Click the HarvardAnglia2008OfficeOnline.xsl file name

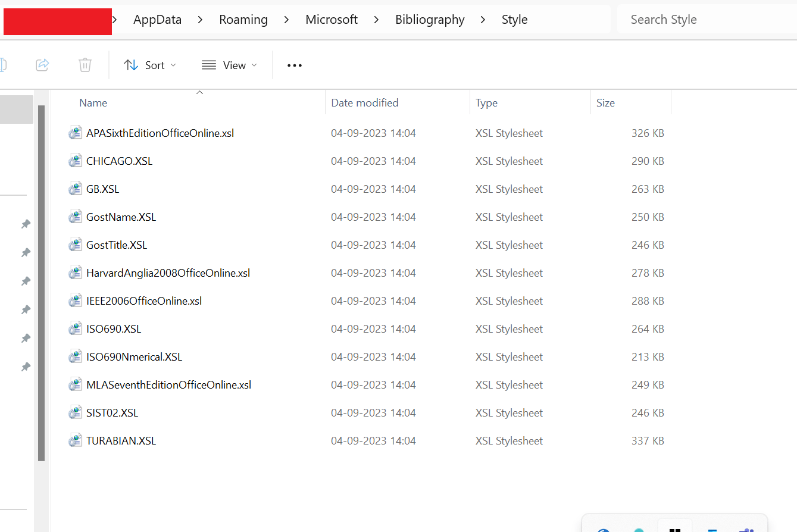(168, 273)
